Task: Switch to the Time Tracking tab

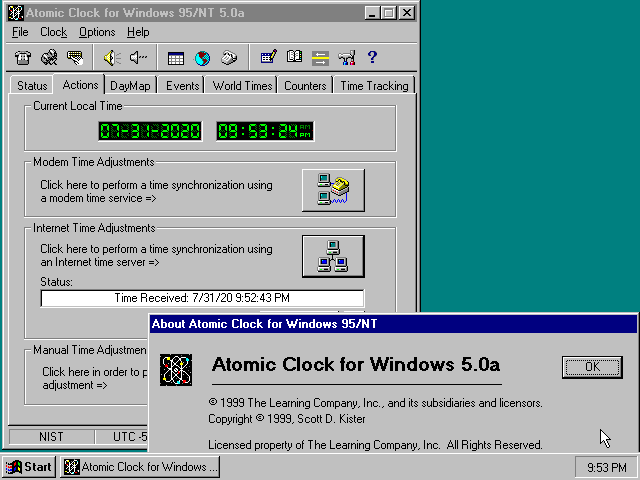Action: tap(374, 86)
